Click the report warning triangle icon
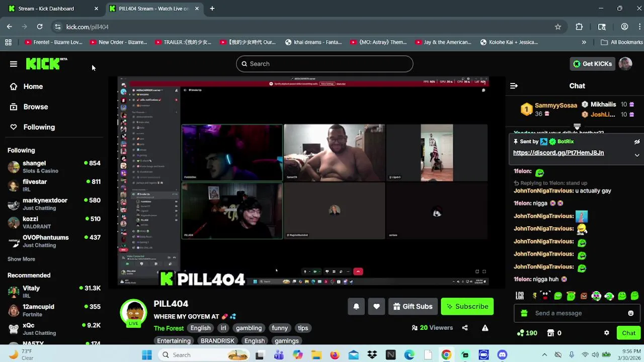Viewport: 644px width, 362px height. pos(485,328)
